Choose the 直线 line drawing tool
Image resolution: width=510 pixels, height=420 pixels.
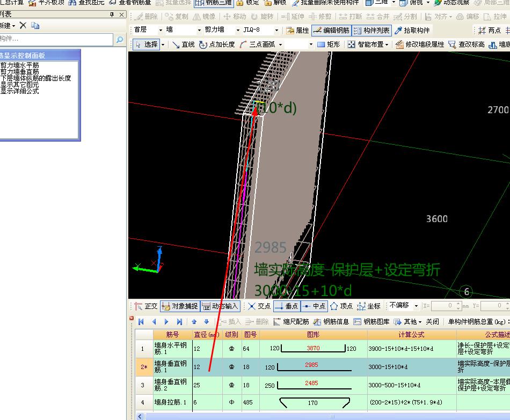tap(183, 45)
